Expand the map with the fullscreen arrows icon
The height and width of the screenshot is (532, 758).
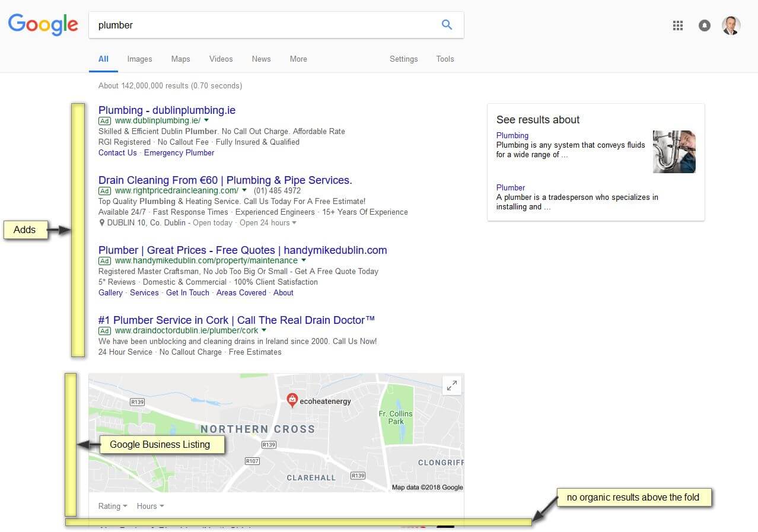tap(452, 386)
